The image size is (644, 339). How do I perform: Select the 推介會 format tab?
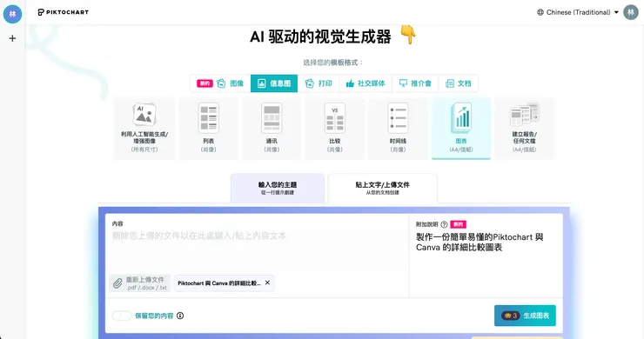coord(415,83)
